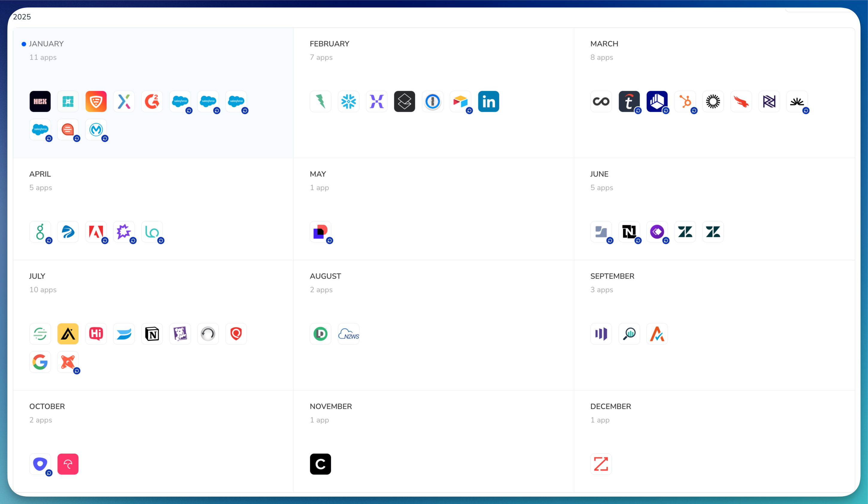Click the pink umbrella app icon in October
This screenshot has width=868, height=504.
pos(68,464)
